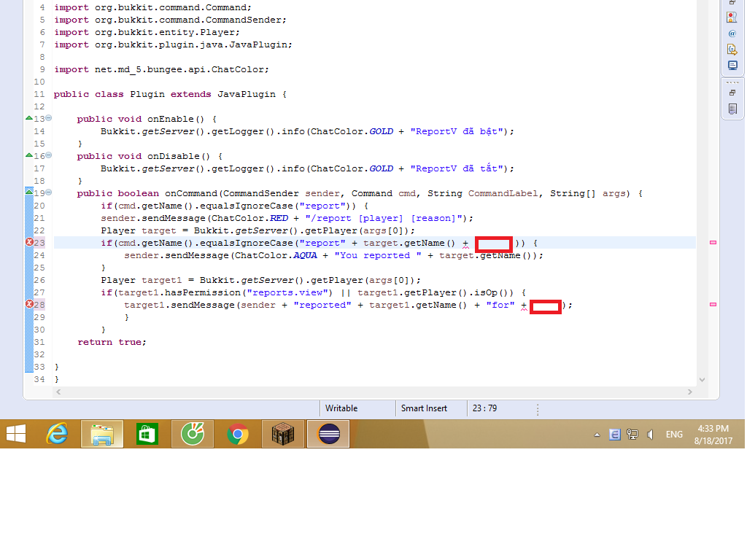Switch to the Minecraft crafting-table app
Screen dimensions: 747x560
283,435
